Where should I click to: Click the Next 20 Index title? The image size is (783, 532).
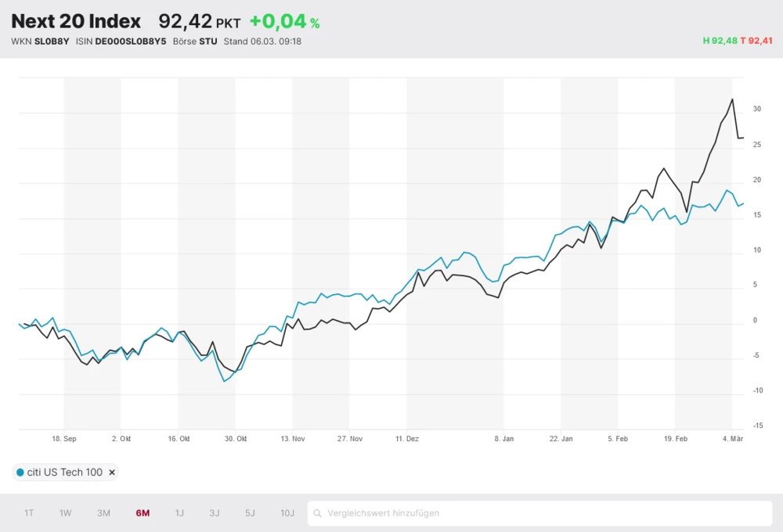click(75, 21)
